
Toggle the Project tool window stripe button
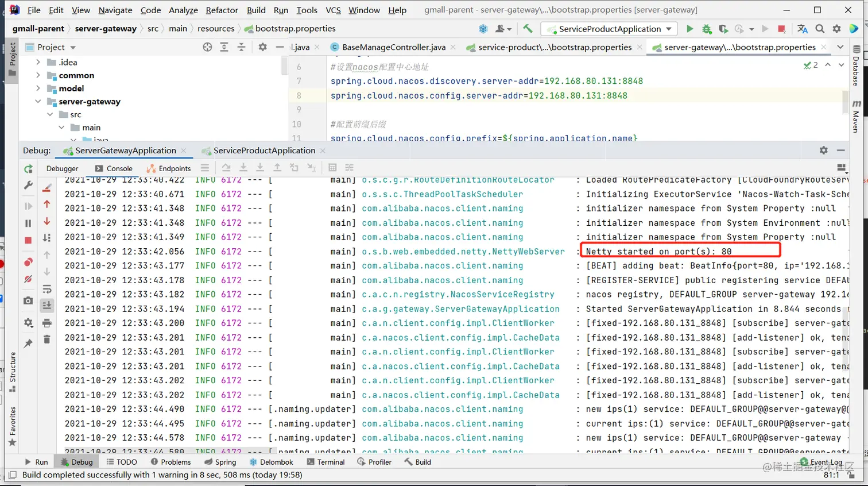[12, 61]
